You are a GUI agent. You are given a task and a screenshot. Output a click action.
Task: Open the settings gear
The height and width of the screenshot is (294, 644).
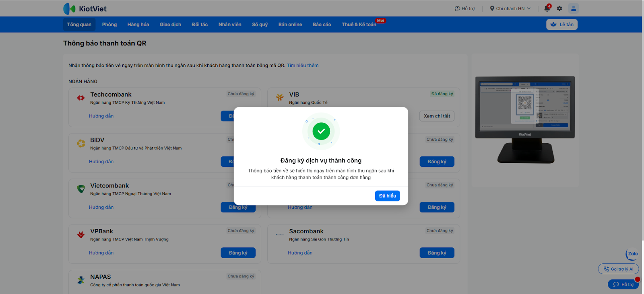tap(559, 8)
